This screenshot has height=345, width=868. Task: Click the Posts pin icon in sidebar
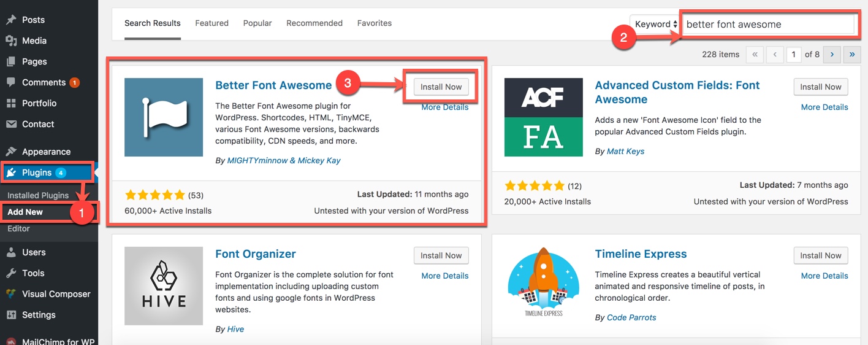click(11, 20)
